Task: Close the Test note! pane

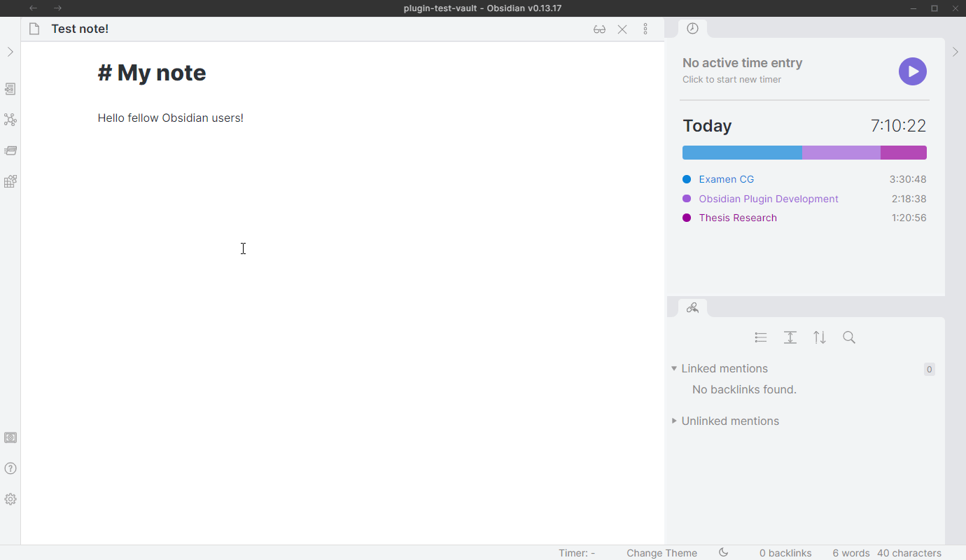Action: [x=622, y=29]
